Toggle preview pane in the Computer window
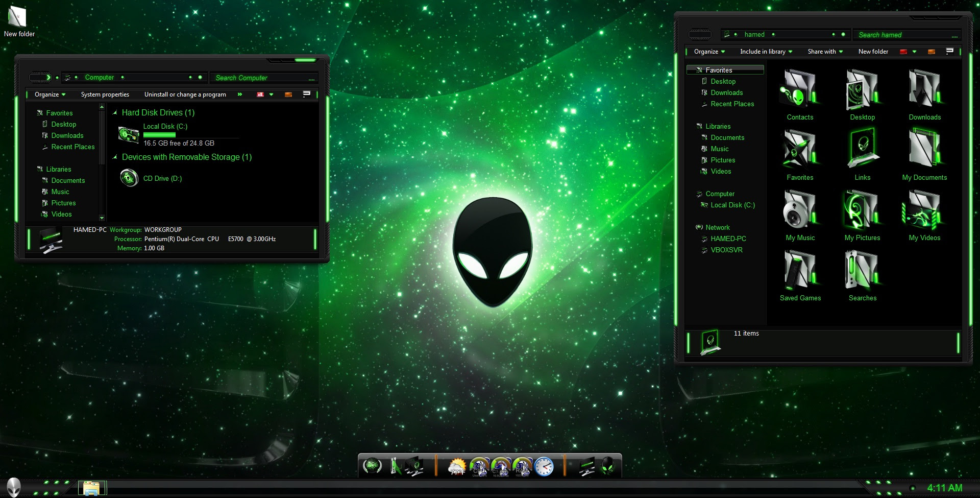The image size is (980, 498). pos(288,94)
